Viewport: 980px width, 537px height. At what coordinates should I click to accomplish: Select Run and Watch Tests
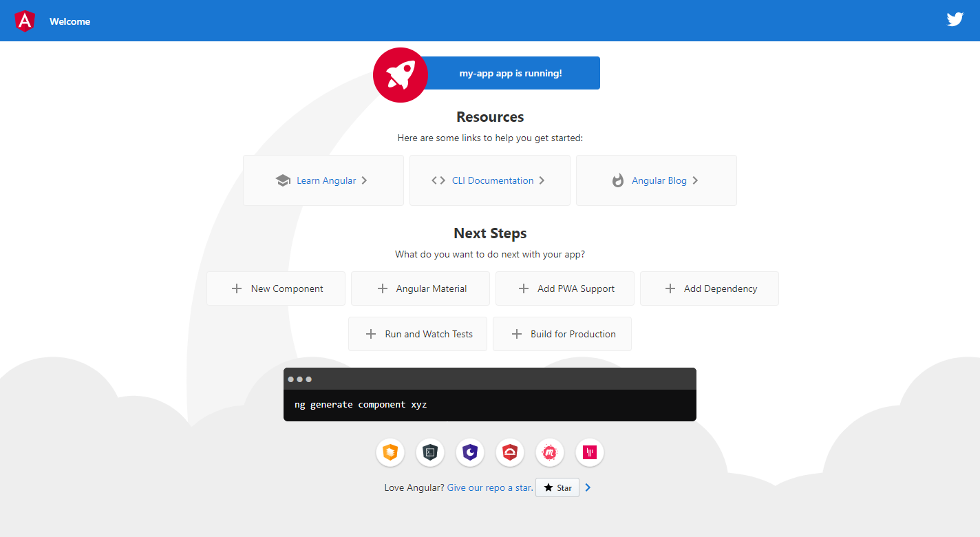(418, 334)
